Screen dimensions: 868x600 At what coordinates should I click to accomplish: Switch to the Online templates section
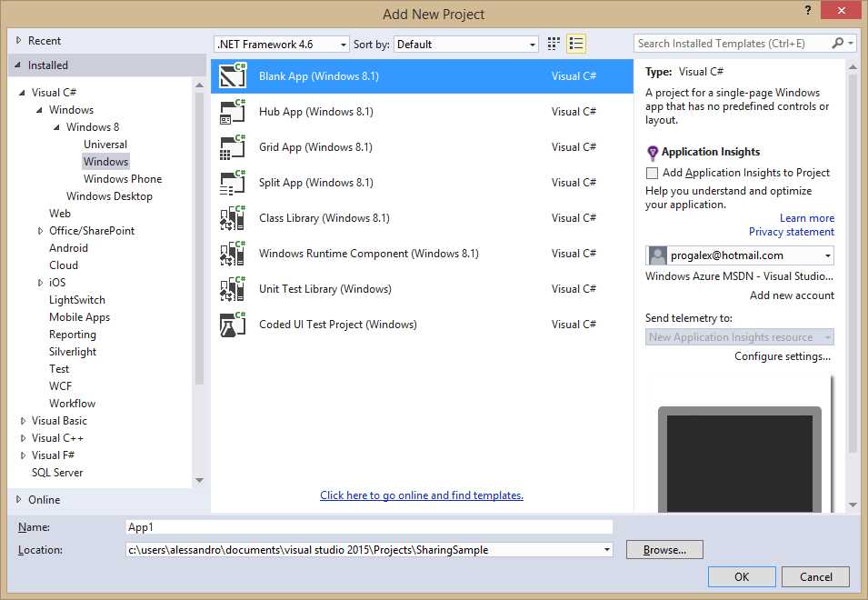pos(40,499)
